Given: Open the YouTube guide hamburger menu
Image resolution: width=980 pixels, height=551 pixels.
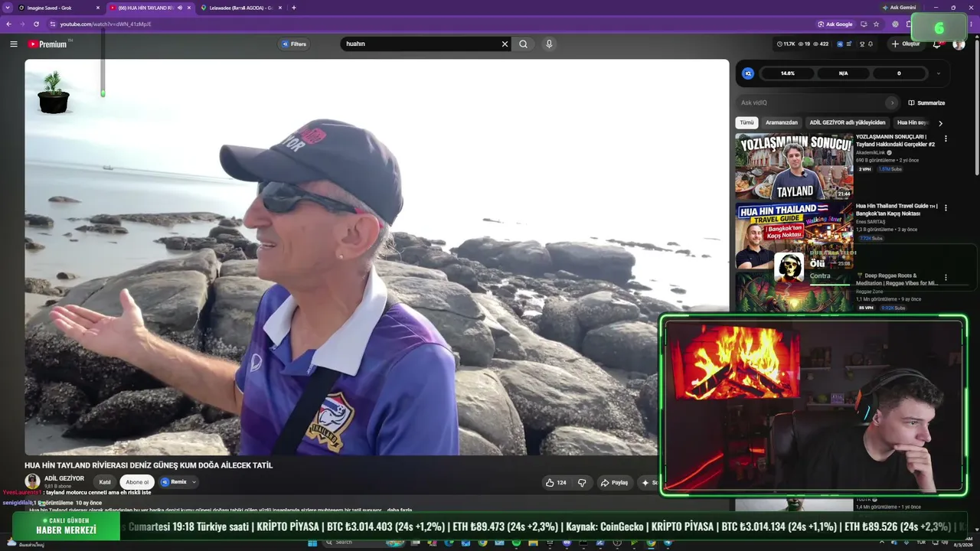Looking at the screenshot, I should [x=14, y=44].
